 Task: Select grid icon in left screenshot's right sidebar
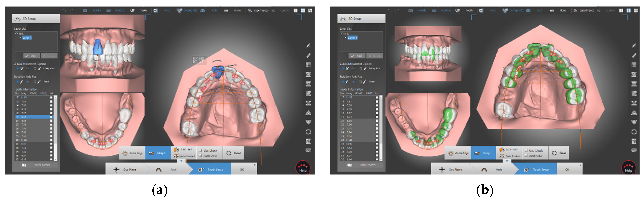click(x=308, y=65)
